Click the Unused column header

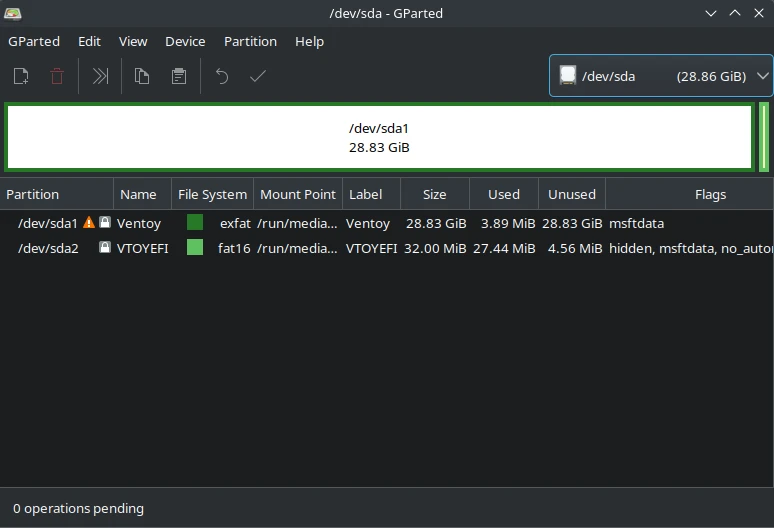[572, 194]
